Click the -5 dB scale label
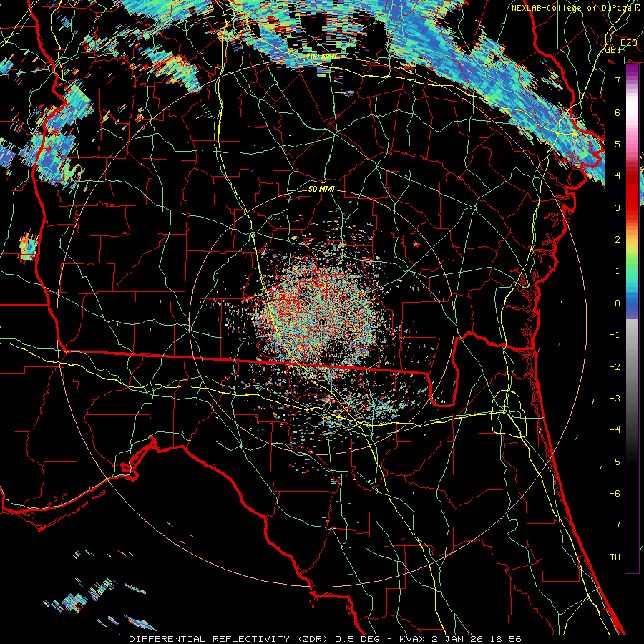Image resolution: width=644 pixels, height=644 pixels. pyautogui.click(x=615, y=462)
